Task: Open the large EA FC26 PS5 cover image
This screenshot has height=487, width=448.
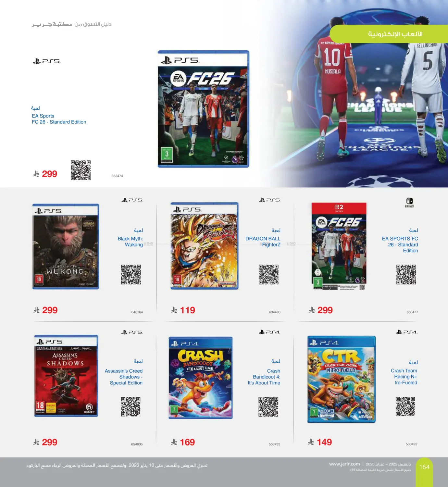Action: (203, 109)
